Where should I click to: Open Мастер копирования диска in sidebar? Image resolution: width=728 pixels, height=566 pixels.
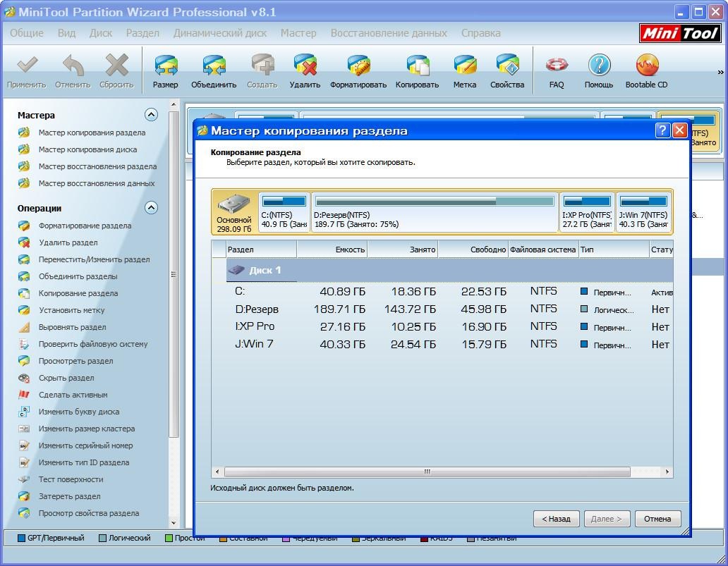[x=87, y=149]
